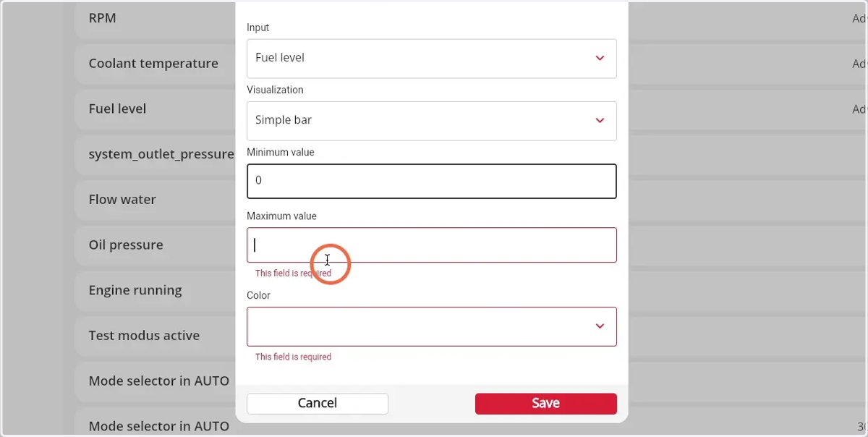The image size is (868, 437).
Task: Click the Add button in Coolant temperature row
Action: [859, 64]
